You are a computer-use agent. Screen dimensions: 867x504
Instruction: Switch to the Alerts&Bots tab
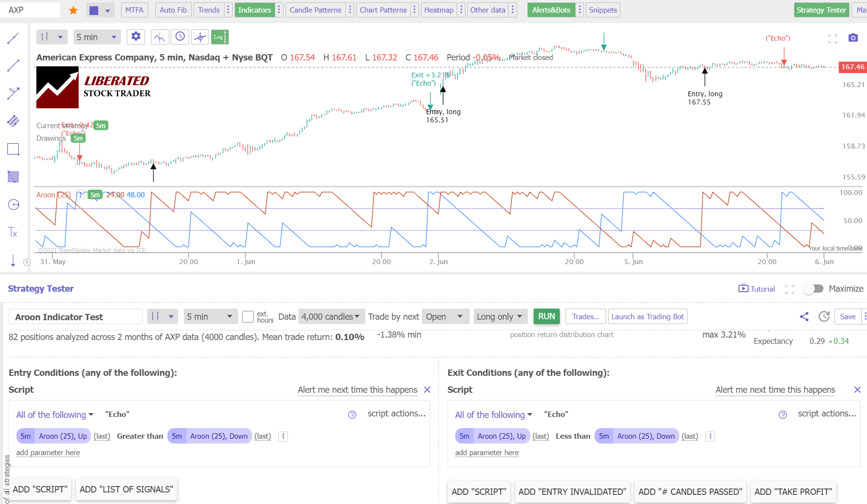551,10
